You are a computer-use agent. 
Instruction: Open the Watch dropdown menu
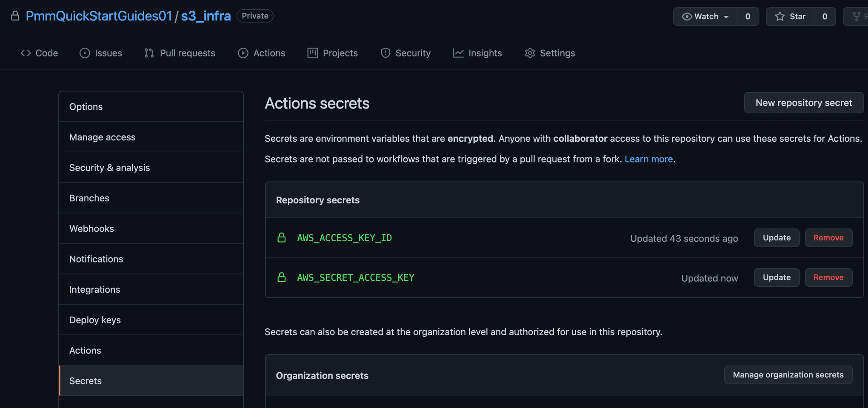point(705,17)
